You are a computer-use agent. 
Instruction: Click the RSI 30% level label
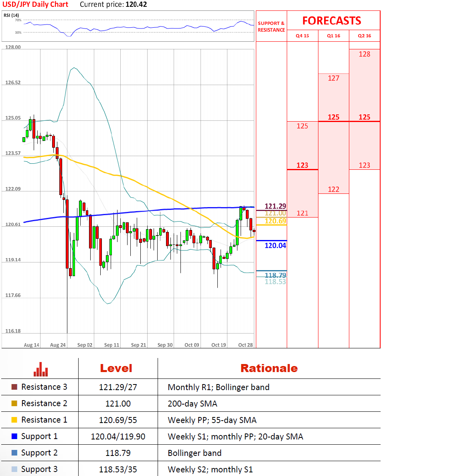tap(18, 33)
